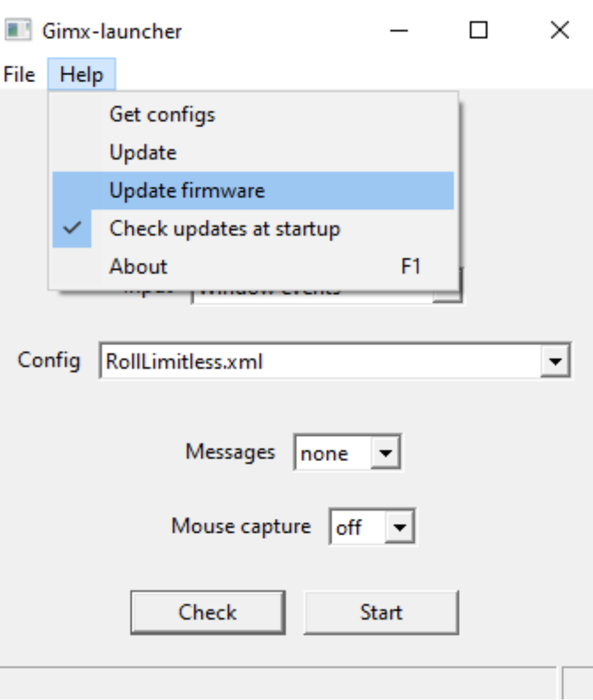Open the Messages dropdown showing none
Image resolution: width=593 pixels, height=700 pixels.
tap(385, 453)
